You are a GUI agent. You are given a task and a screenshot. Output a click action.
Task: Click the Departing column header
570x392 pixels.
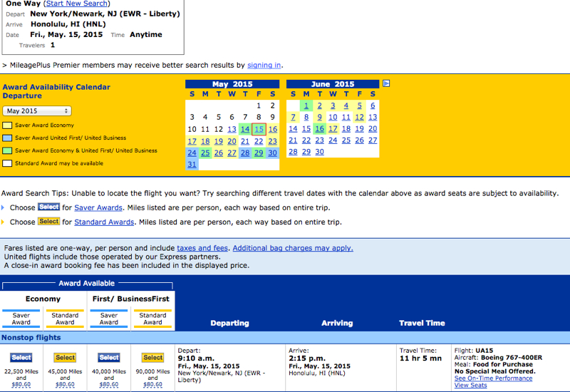229,323
